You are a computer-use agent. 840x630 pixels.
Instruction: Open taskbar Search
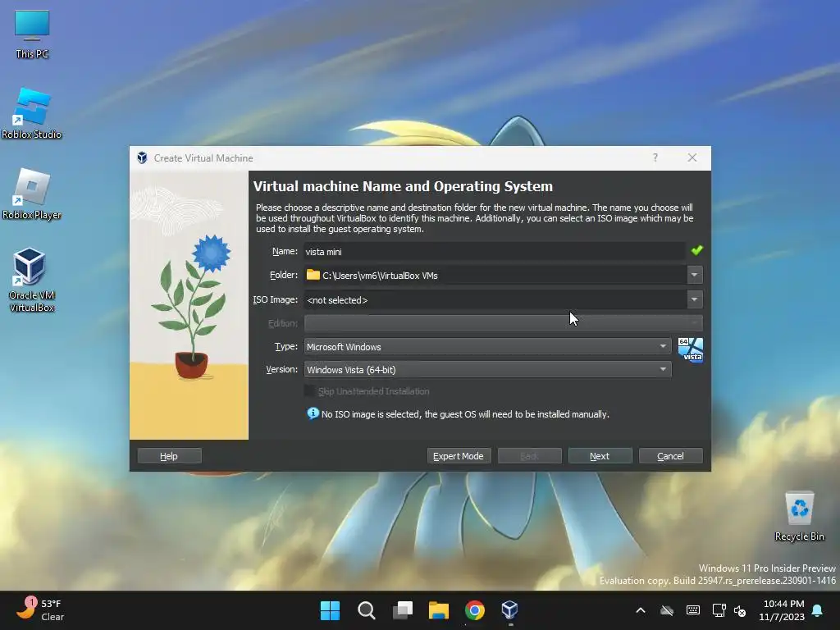[367, 610]
